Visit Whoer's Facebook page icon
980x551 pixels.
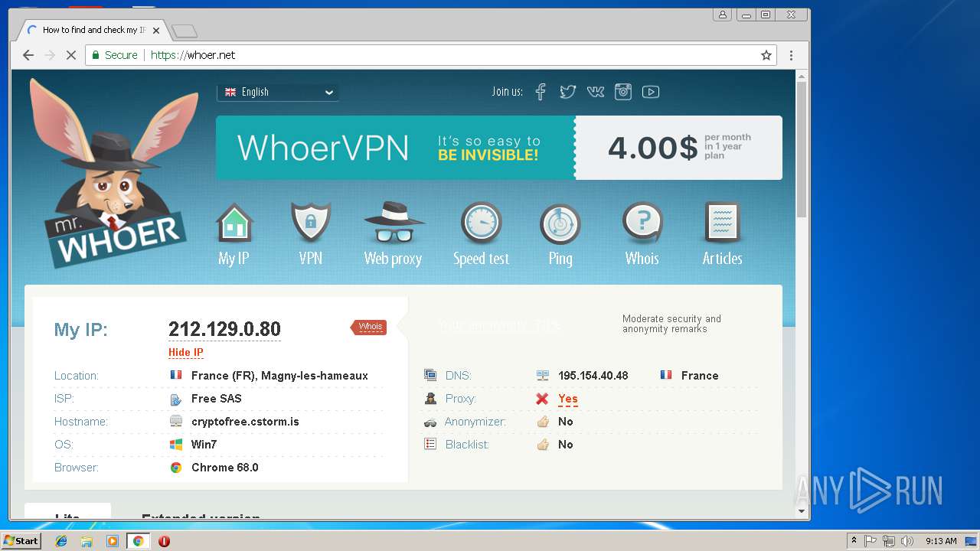(541, 92)
